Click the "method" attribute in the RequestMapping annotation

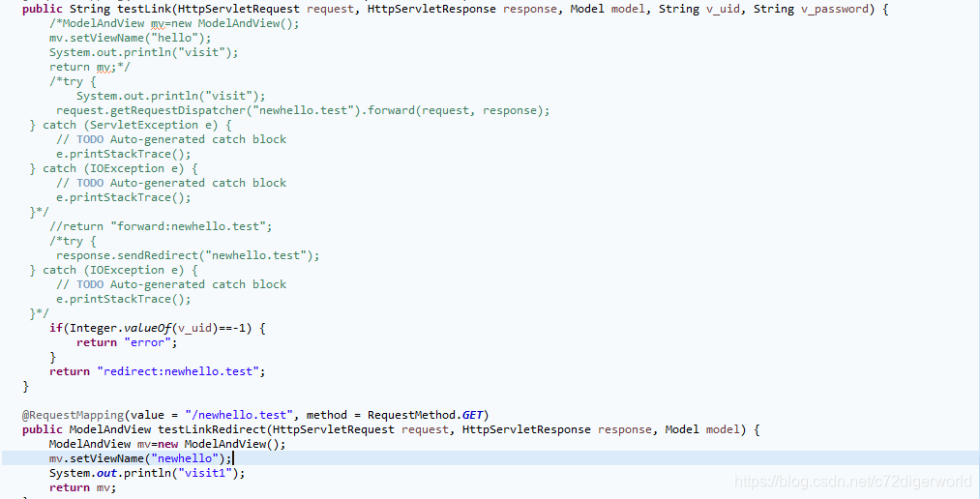(x=326, y=415)
